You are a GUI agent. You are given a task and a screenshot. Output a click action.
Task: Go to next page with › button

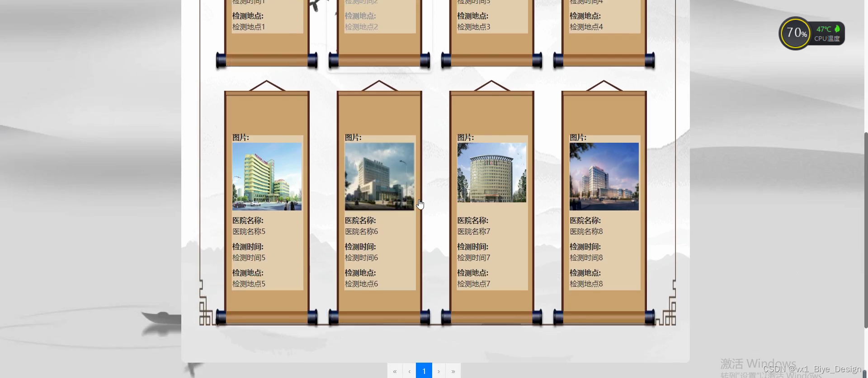(x=439, y=371)
